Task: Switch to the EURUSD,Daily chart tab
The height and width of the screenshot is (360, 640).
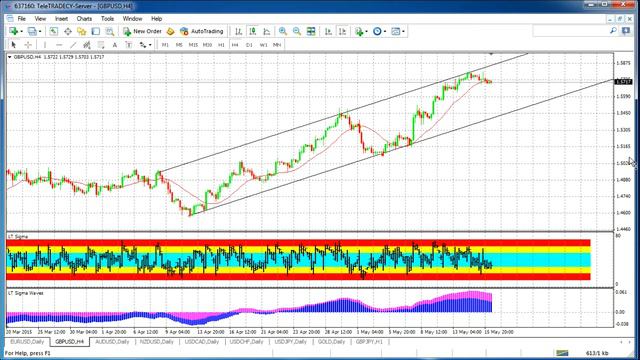Action: pos(27,342)
